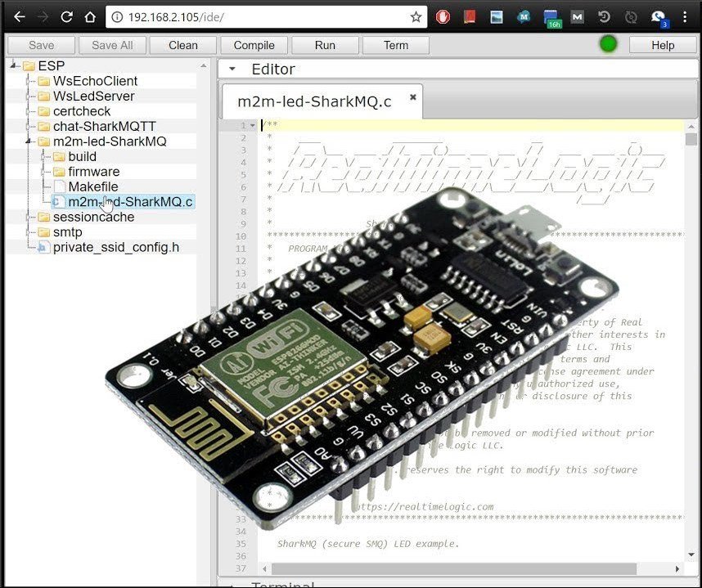702x588 pixels.
Task: Expand the chat-SharkMQTT folder node
Action: point(29,127)
